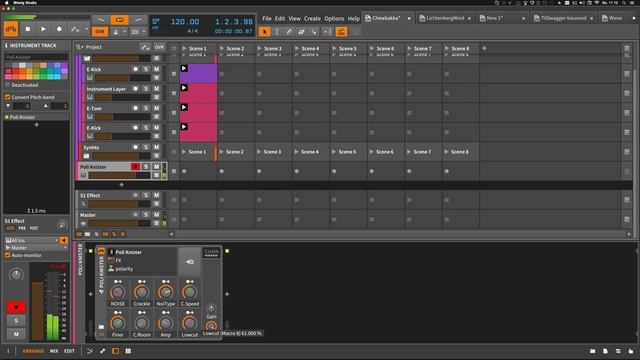Toggle the transport OVR overdub button
Image resolution: width=640 pixels, height=360 pixels.
click(x=100, y=31)
